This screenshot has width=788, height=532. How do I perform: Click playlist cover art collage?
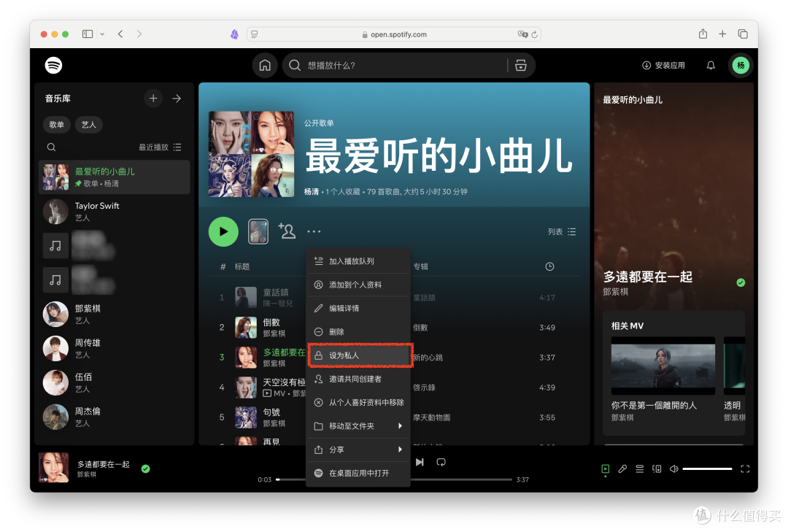(251, 154)
